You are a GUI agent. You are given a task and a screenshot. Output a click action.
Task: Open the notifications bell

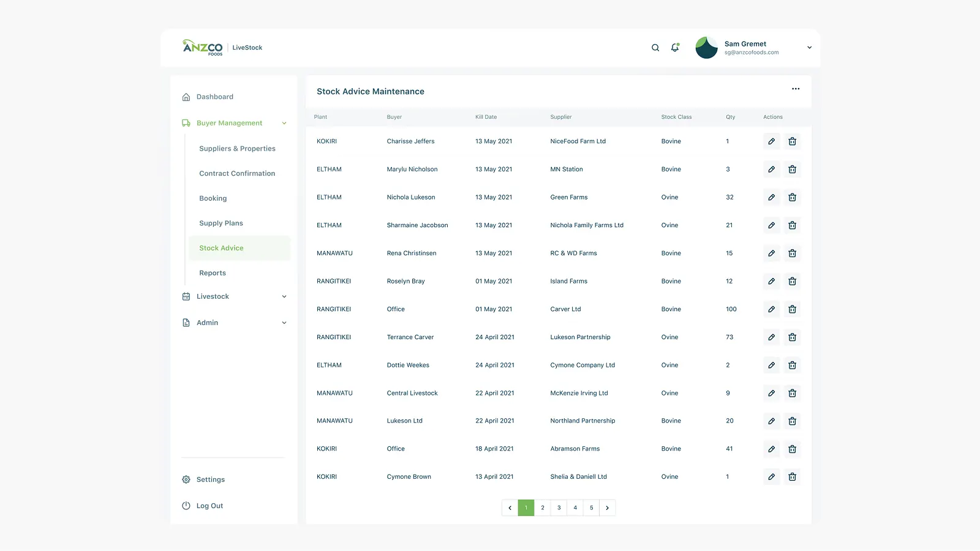click(675, 47)
